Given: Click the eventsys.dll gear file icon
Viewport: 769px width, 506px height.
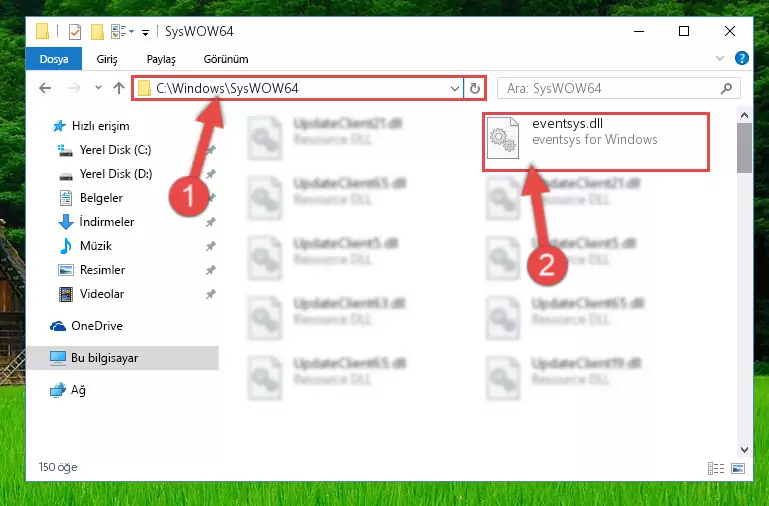Looking at the screenshot, I should (503, 138).
